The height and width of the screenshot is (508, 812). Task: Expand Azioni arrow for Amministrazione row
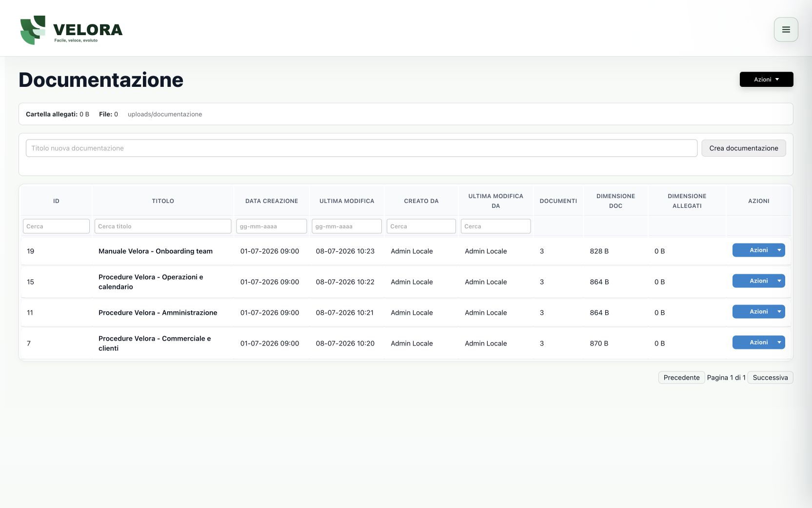click(x=779, y=312)
